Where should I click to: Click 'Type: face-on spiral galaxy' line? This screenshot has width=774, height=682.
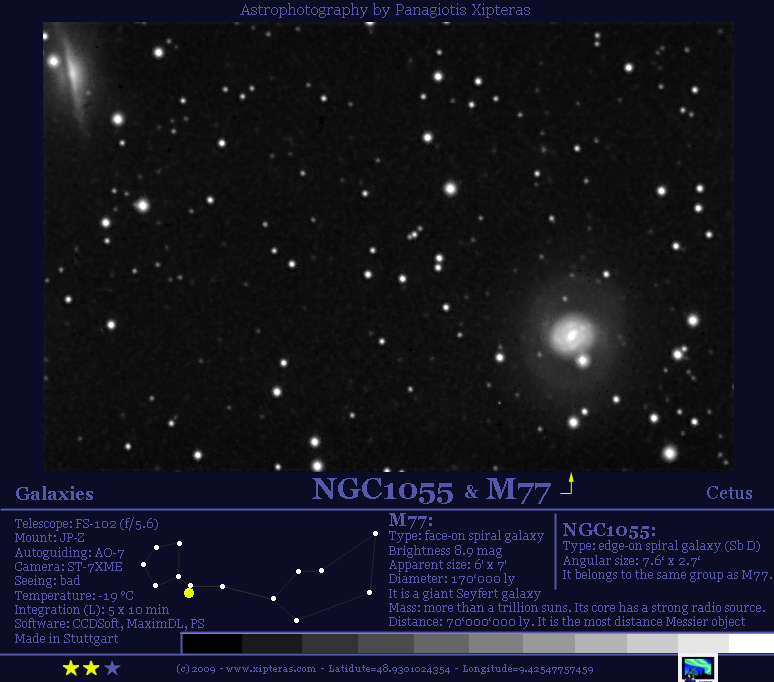pos(466,536)
